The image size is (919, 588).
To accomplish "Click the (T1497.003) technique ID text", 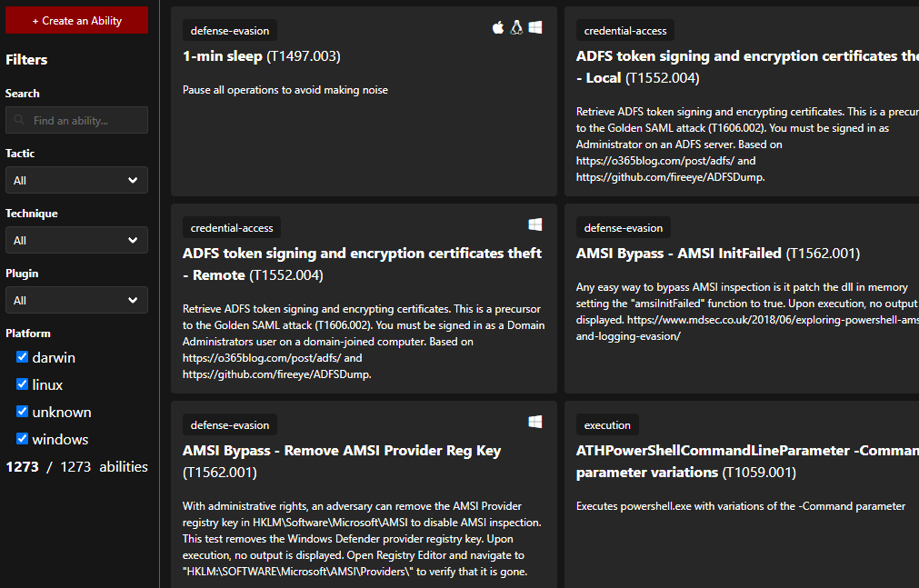I will [304, 56].
